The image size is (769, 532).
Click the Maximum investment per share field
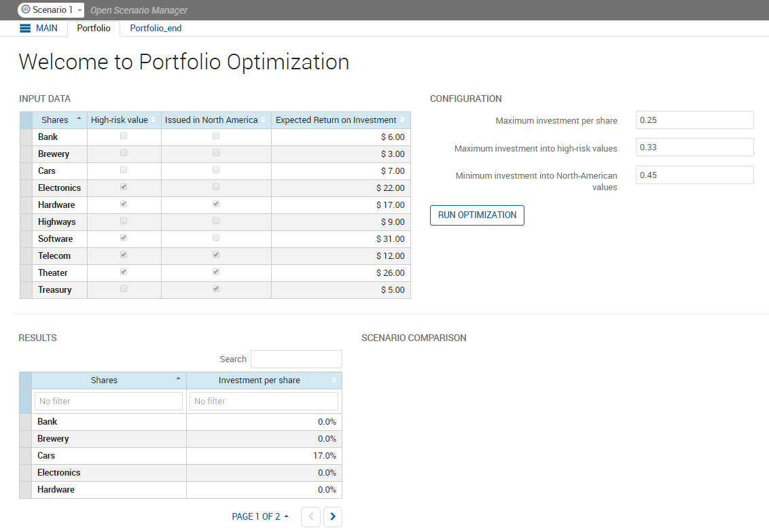pos(694,120)
